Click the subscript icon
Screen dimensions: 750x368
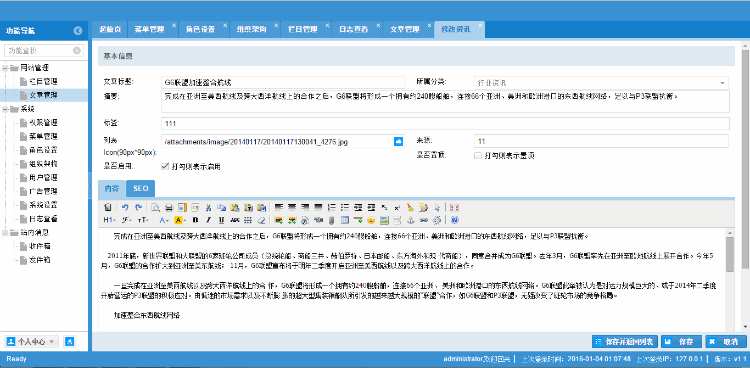coord(384,207)
